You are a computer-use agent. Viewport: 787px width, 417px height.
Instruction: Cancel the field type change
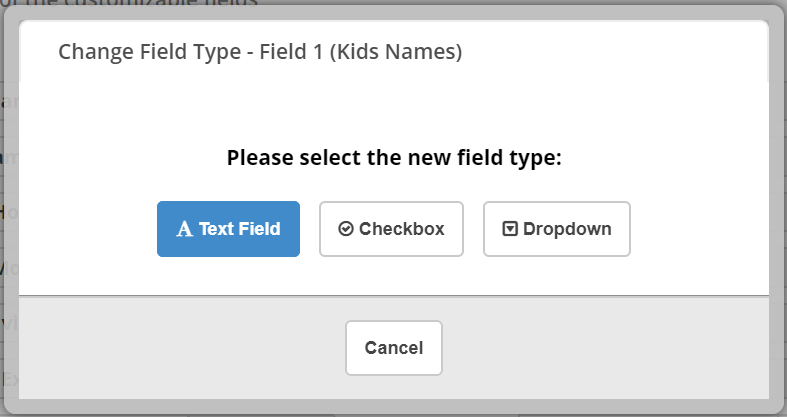[394, 348]
